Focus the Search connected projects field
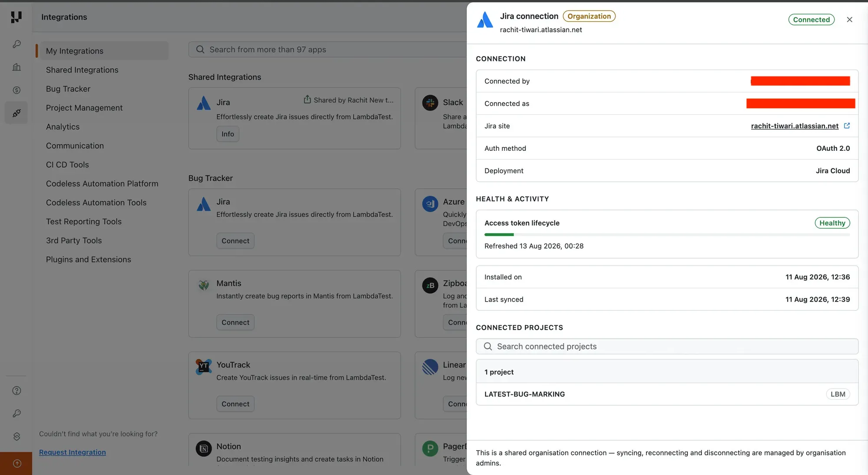This screenshot has width=868, height=475. tap(667, 346)
